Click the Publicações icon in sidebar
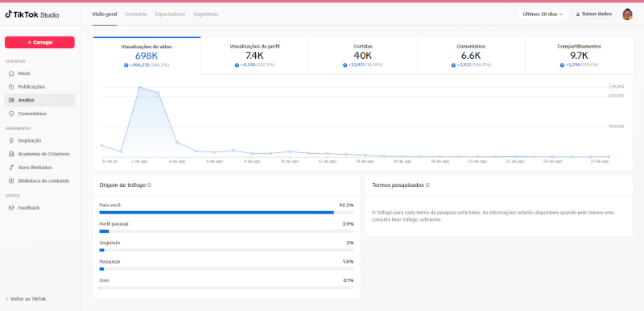Screen dimensions: 644x311 tap(11, 87)
